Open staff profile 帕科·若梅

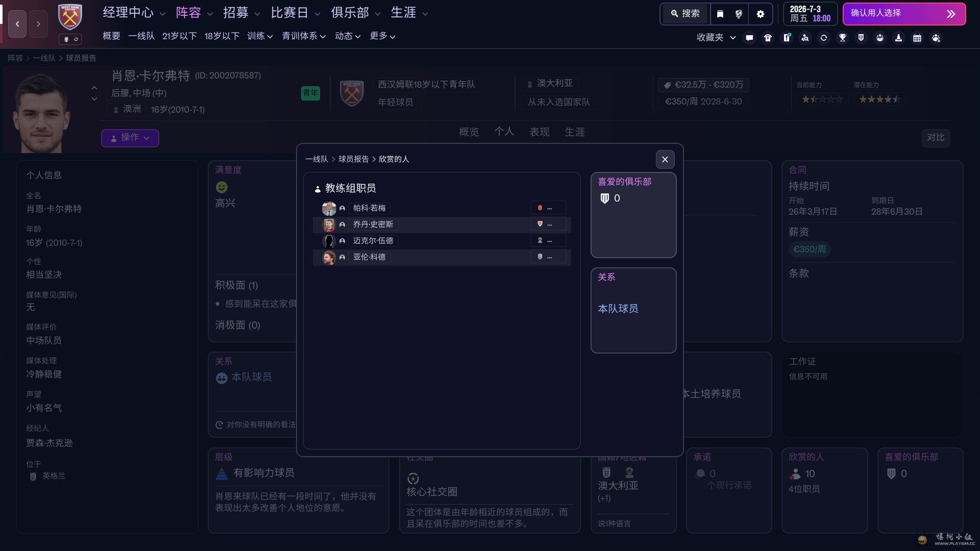(x=370, y=208)
